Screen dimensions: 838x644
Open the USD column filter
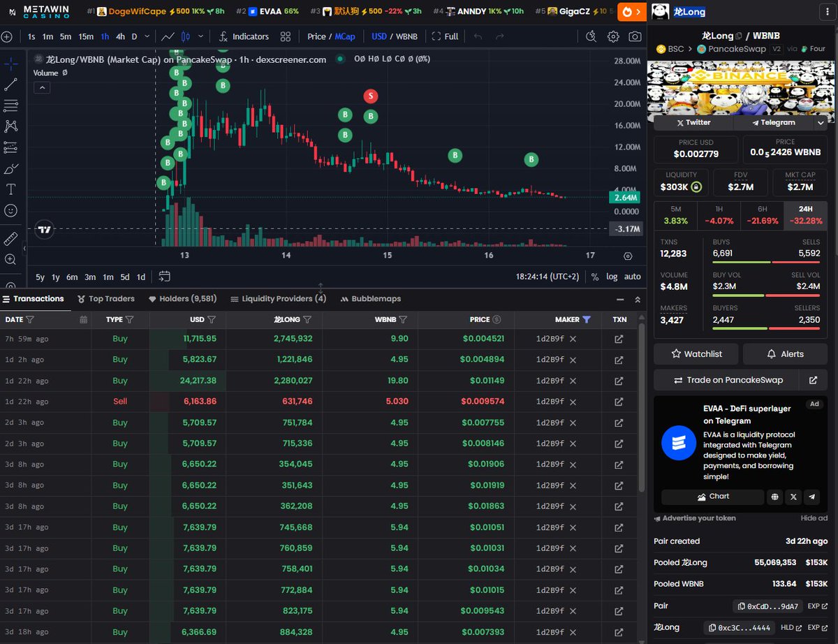(212, 319)
